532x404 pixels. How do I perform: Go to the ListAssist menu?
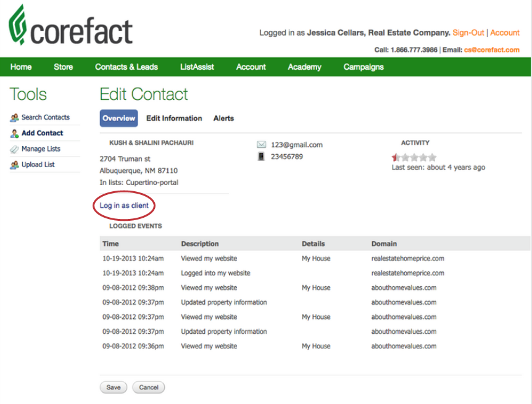(197, 67)
